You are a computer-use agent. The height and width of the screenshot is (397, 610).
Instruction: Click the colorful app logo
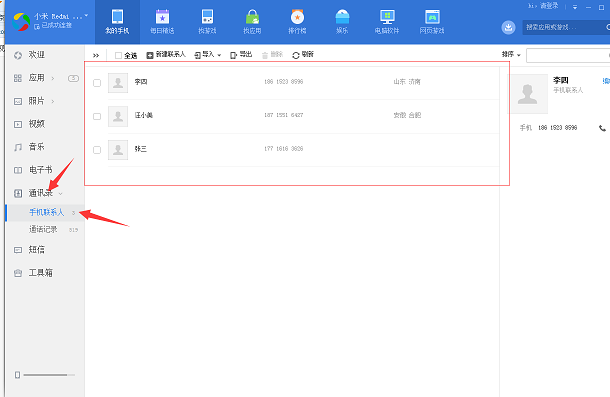pos(21,22)
